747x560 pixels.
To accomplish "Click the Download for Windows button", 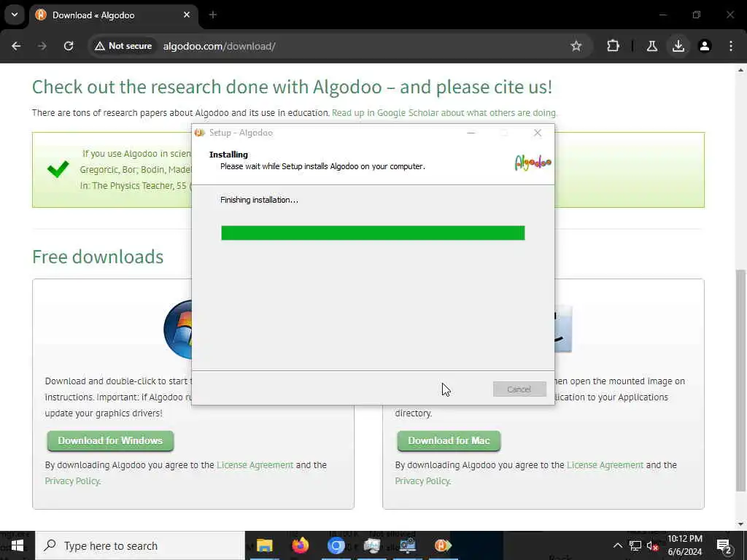I will coord(111,441).
